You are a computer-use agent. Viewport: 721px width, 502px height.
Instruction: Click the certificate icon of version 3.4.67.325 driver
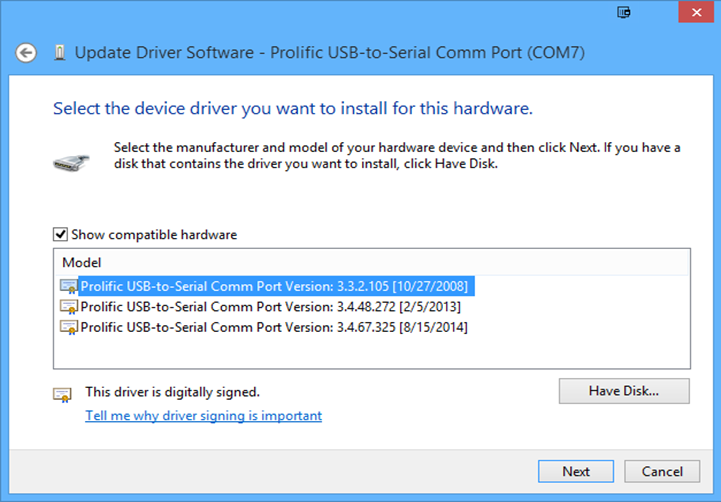pyautogui.click(x=68, y=327)
